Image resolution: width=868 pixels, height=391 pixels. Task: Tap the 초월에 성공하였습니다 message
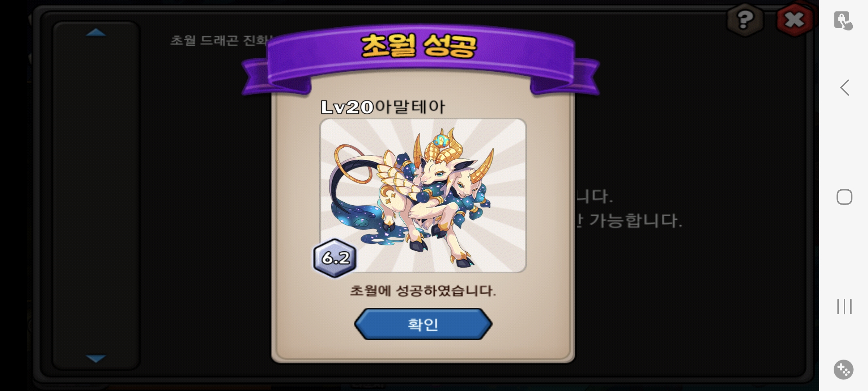tap(423, 291)
